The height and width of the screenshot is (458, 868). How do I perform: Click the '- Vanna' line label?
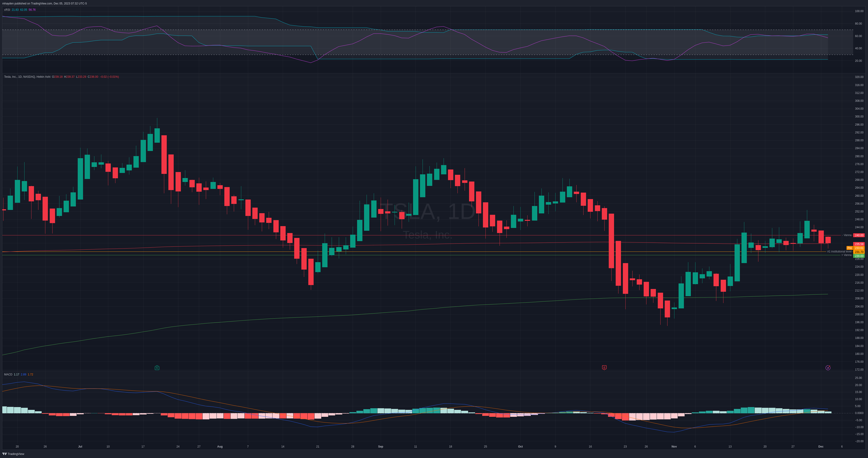(847, 235)
